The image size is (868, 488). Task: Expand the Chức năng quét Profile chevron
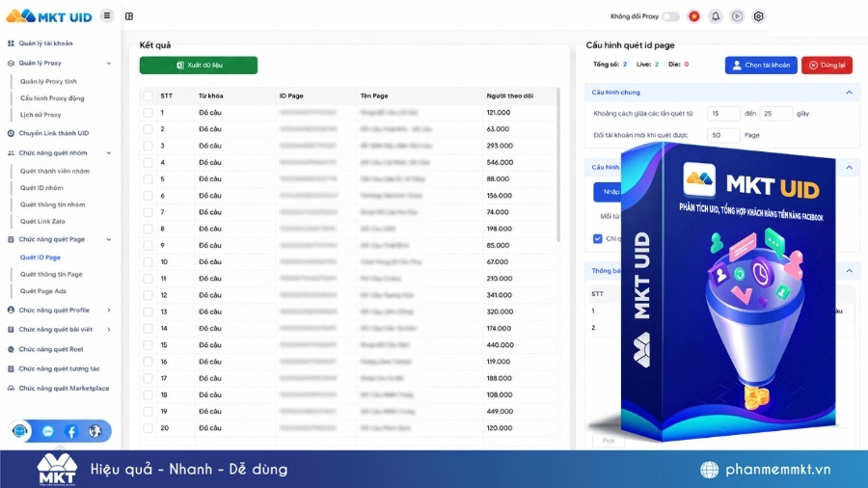tap(108, 311)
